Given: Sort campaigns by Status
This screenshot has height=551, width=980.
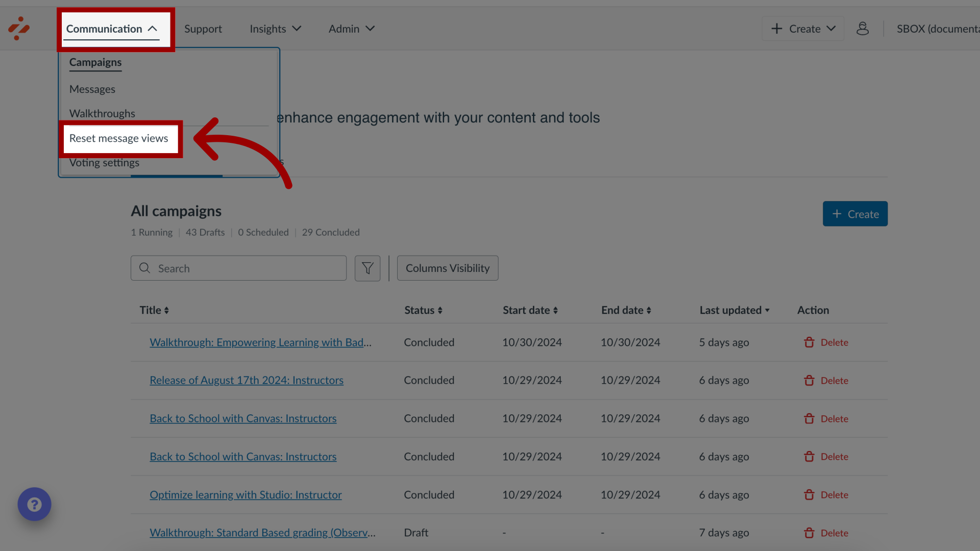Looking at the screenshot, I should (x=423, y=310).
